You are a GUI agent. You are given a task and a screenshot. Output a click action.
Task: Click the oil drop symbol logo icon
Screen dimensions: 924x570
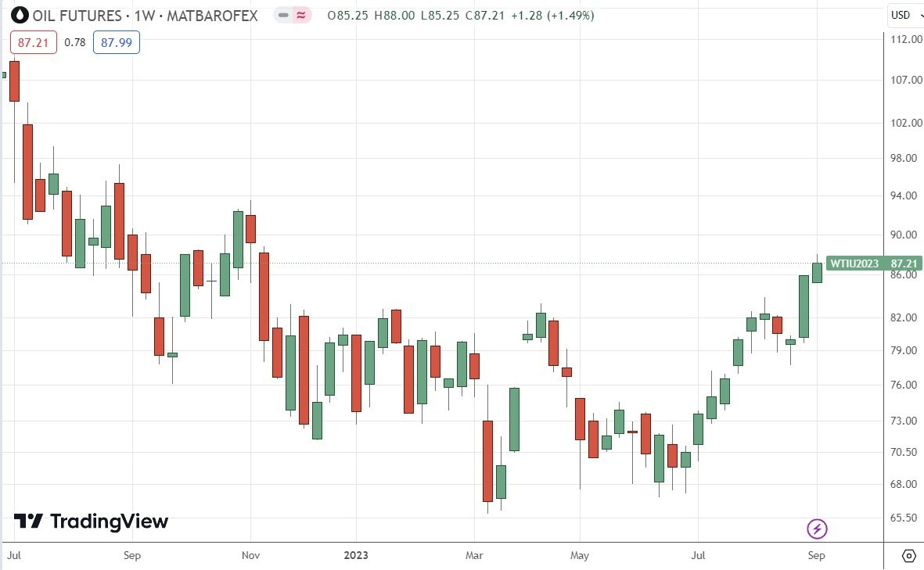tap(19, 15)
